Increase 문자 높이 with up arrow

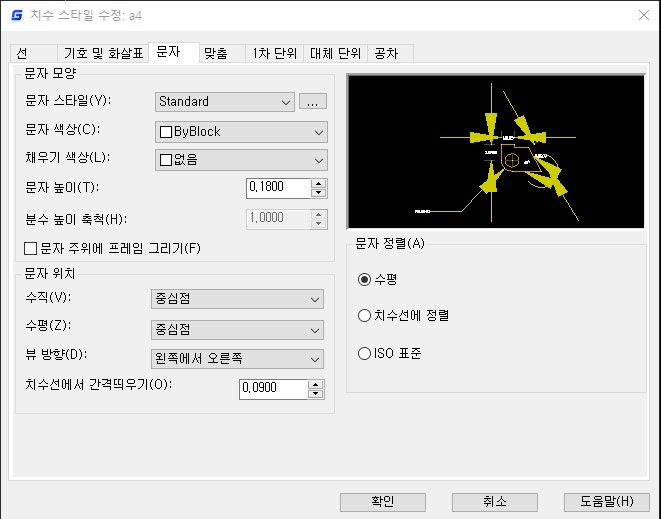pos(319,183)
